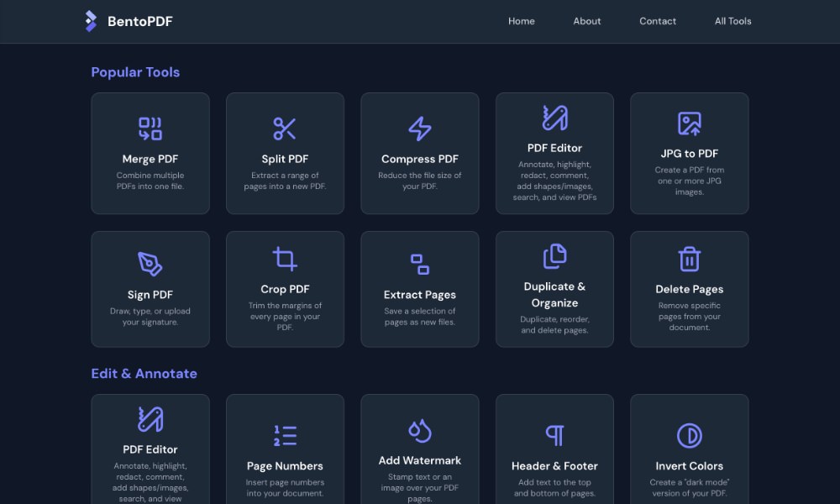The width and height of the screenshot is (840, 504).
Task: Click the pen icon on PDF Editor card
Action: 554,119
